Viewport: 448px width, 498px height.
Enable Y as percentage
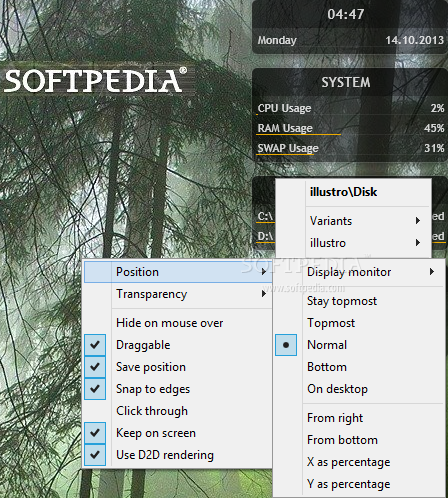click(x=360, y=484)
